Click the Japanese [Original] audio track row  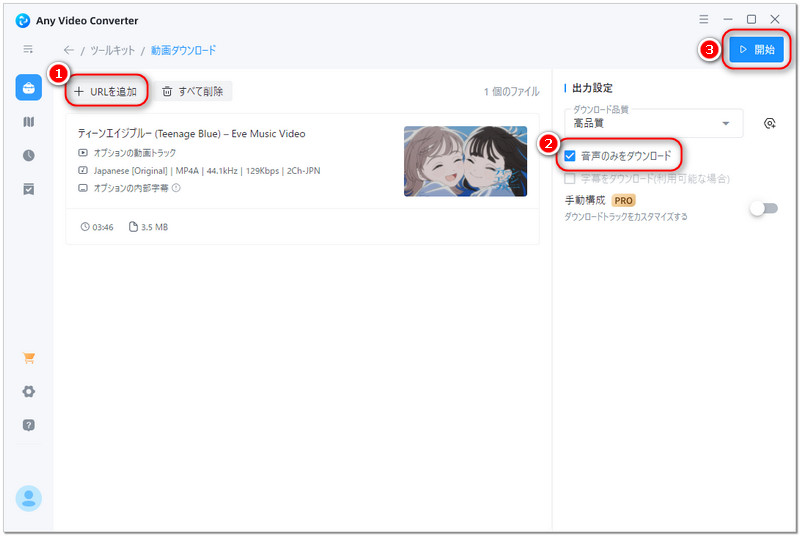tap(199, 171)
